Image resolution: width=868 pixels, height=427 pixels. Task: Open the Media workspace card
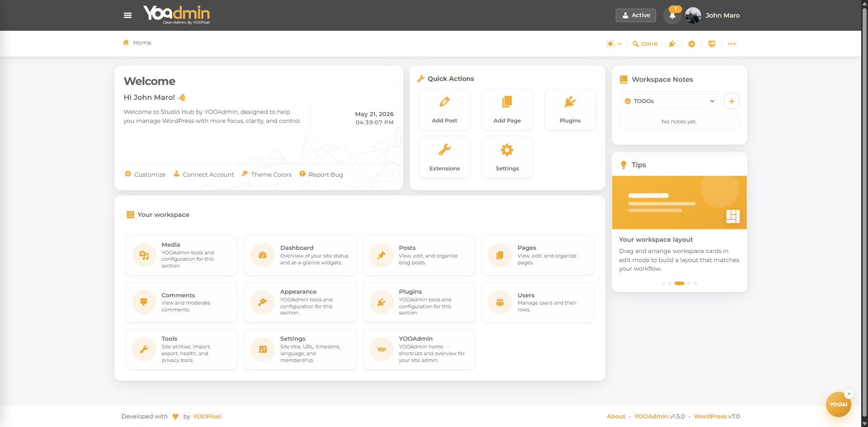182,255
